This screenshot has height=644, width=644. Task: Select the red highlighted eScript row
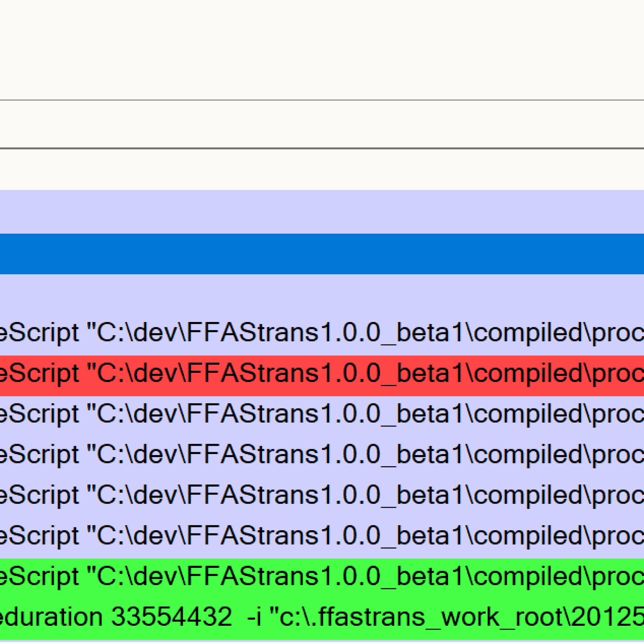pos(322,375)
